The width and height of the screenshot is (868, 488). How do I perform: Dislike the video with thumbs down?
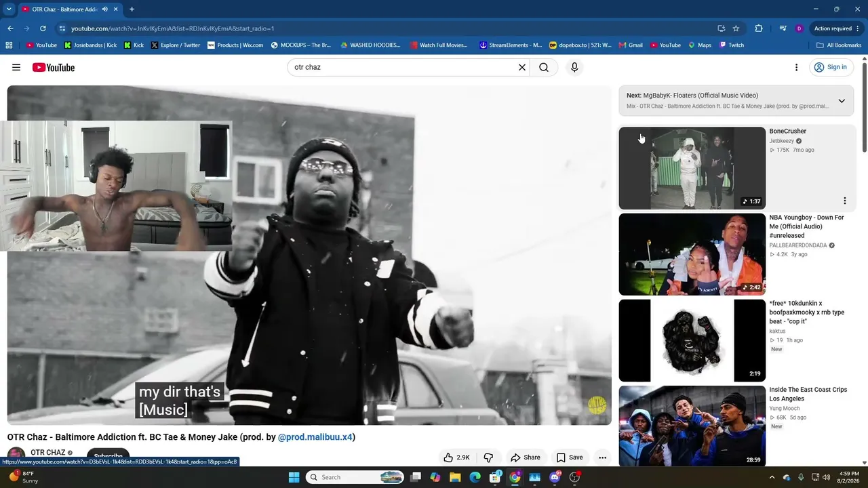click(x=488, y=457)
